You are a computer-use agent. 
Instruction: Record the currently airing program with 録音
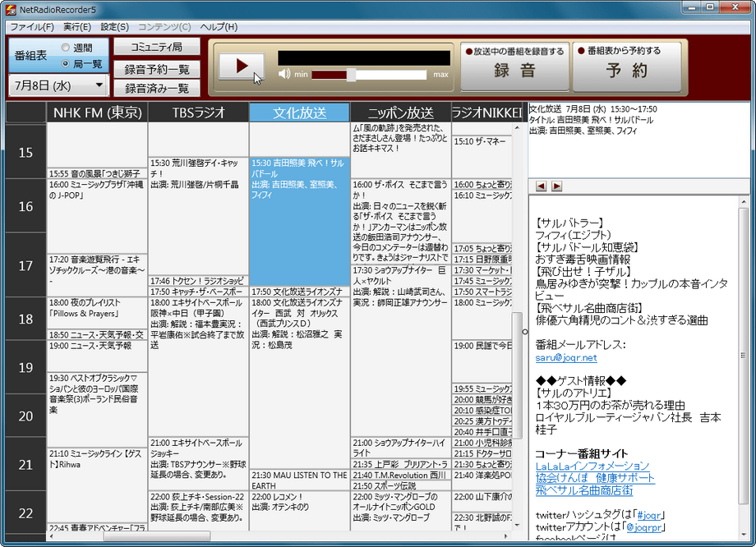pyautogui.click(x=514, y=66)
